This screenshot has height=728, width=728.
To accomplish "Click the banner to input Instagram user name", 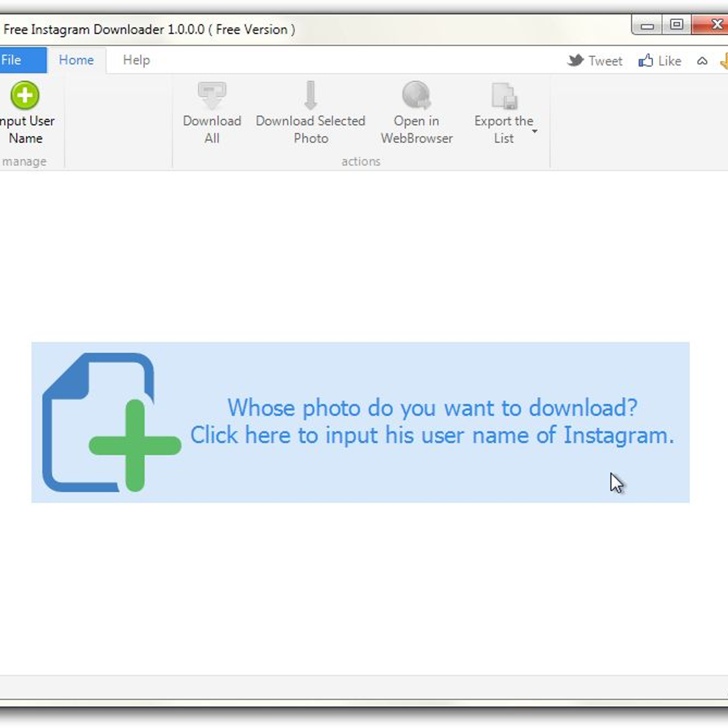I will coord(360,422).
